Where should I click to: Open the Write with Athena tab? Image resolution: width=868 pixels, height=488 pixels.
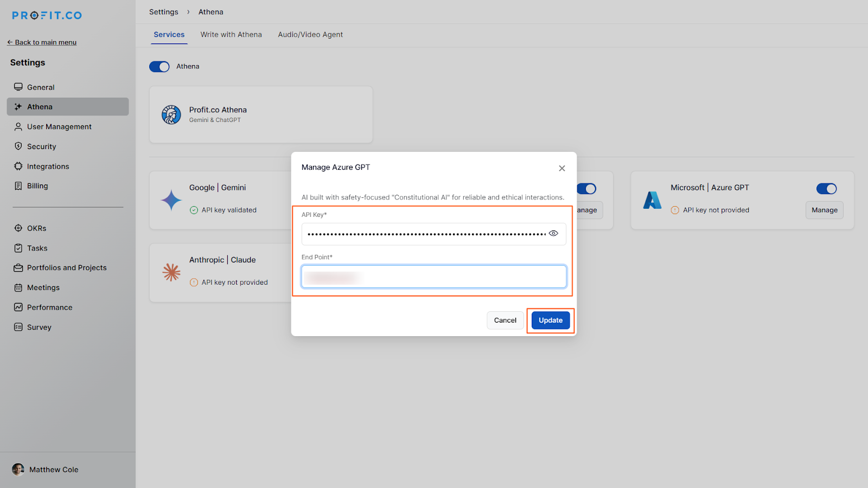[x=231, y=35]
